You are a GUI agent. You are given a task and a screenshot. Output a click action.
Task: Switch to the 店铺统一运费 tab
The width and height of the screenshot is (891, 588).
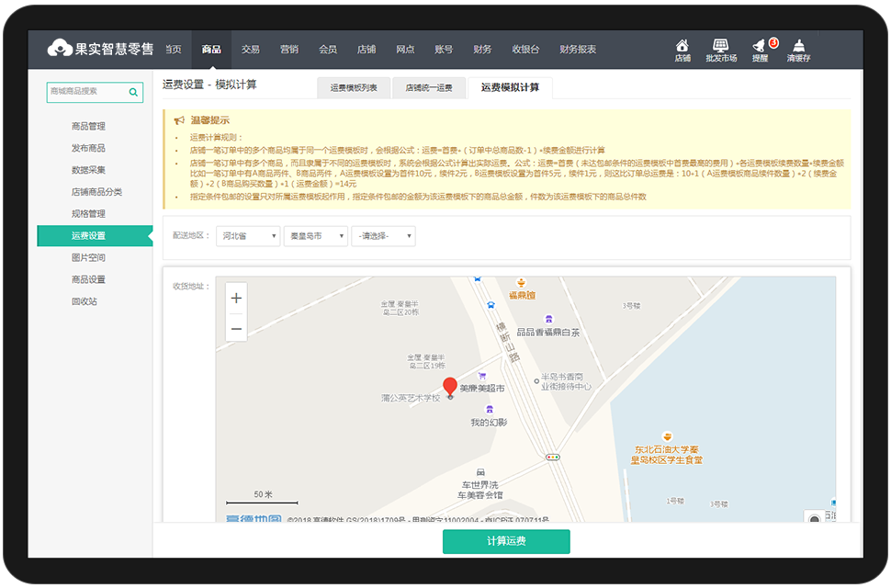pos(430,87)
